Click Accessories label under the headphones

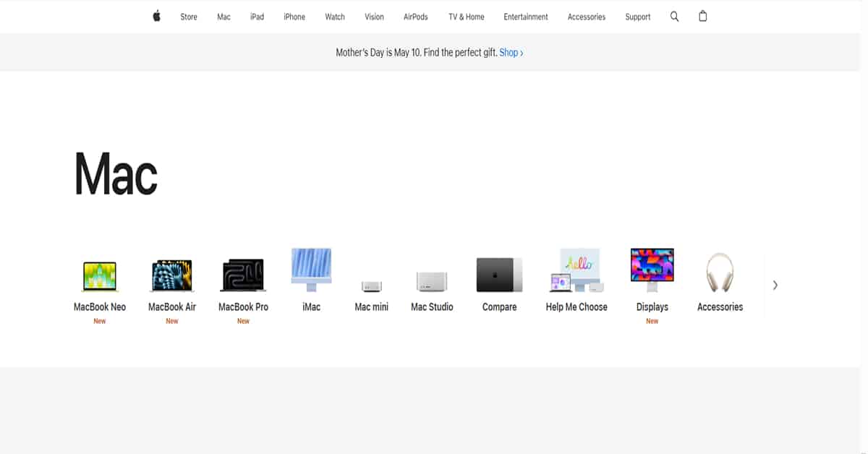click(x=720, y=307)
